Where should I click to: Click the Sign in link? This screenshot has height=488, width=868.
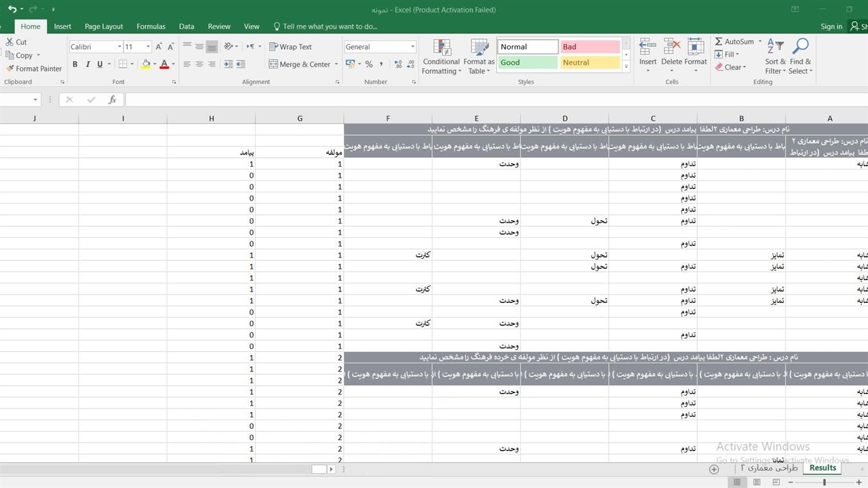pyautogui.click(x=831, y=26)
